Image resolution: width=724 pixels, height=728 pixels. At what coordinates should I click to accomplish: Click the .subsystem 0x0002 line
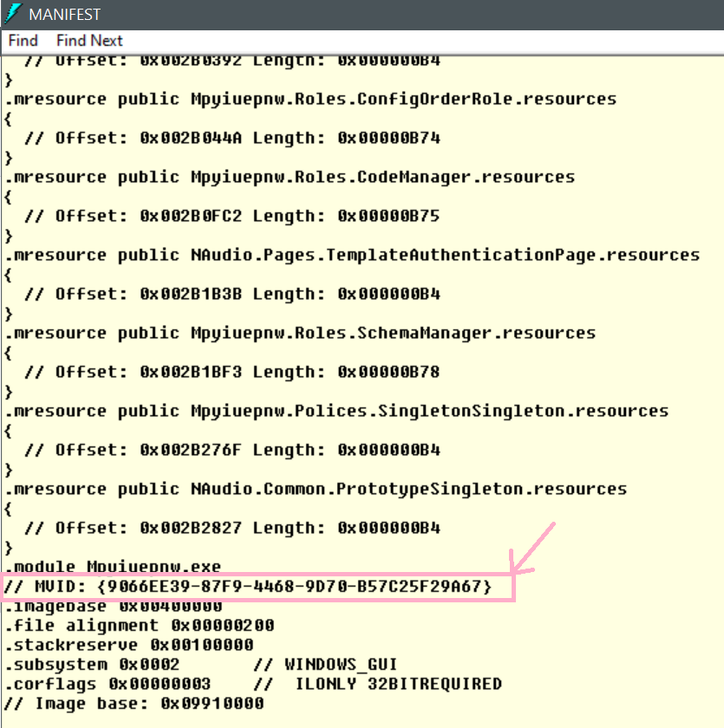pos(92,665)
